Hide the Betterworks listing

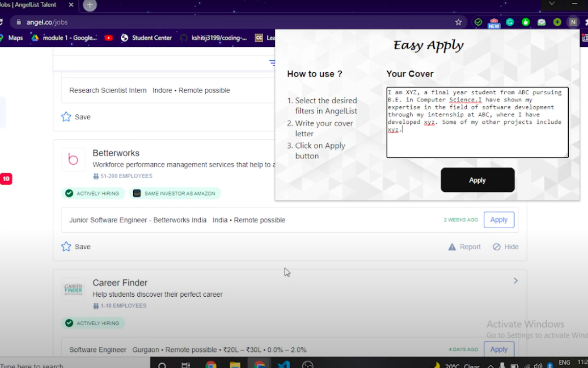[x=505, y=247]
